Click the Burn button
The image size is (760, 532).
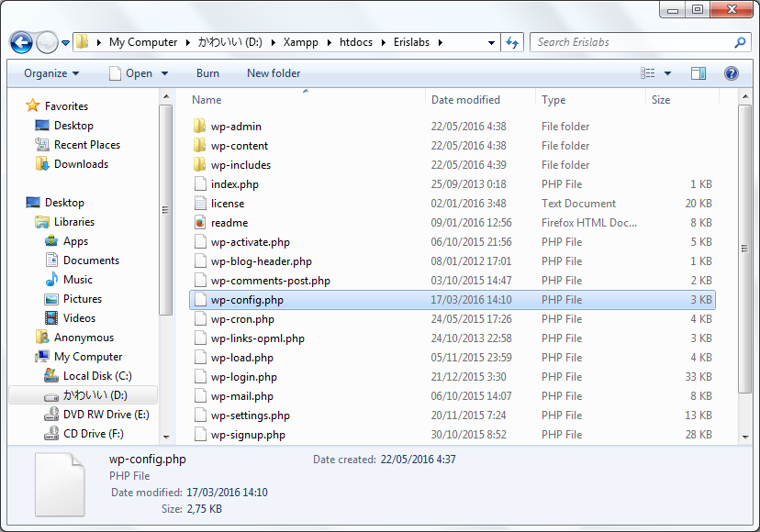coord(207,72)
